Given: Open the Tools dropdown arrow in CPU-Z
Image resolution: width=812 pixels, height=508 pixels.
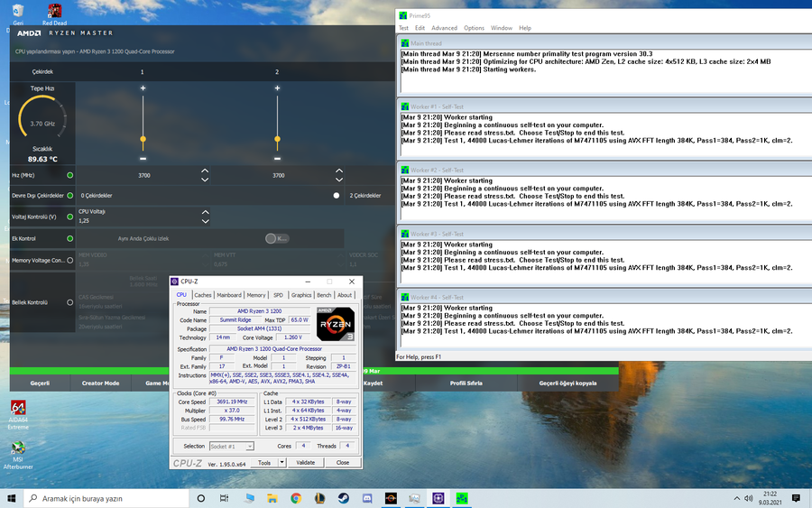Looking at the screenshot, I should [281, 462].
